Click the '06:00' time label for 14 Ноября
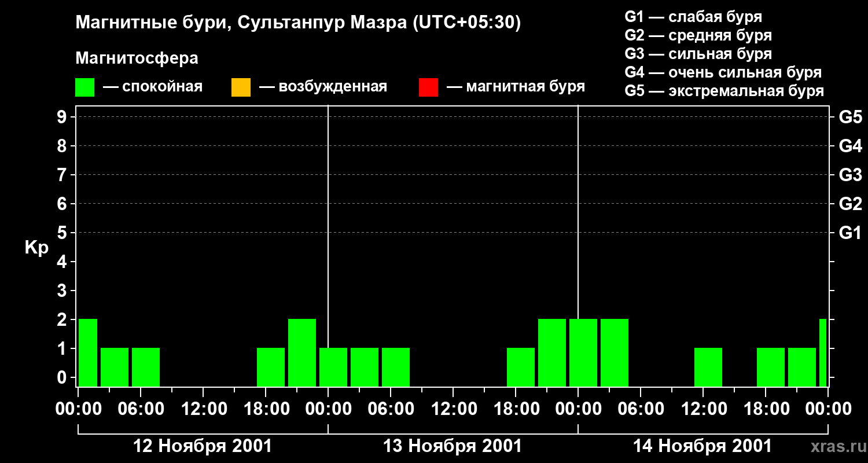The image size is (868, 463). pyautogui.click(x=641, y=409)
